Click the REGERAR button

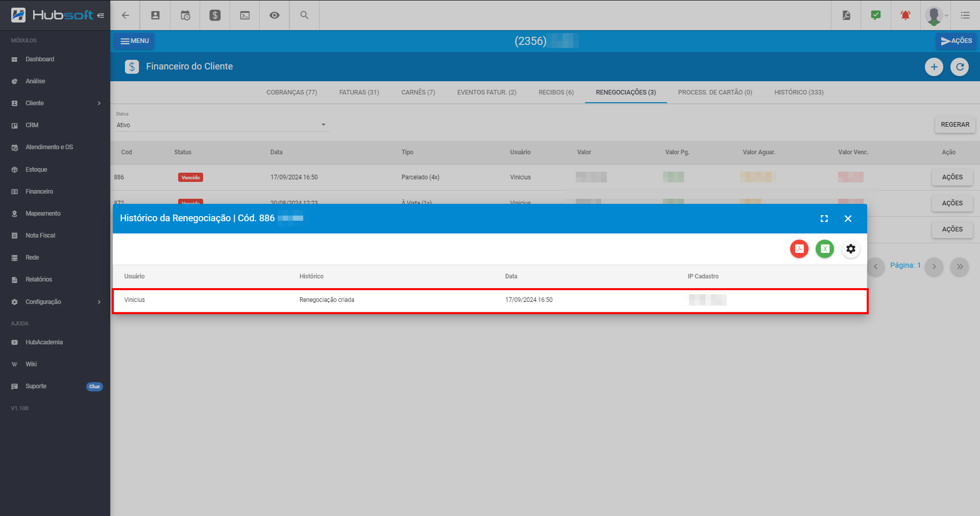955,125
